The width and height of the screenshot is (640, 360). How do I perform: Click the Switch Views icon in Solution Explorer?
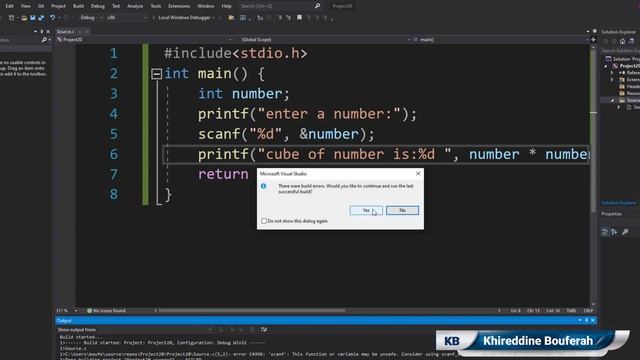point(631,41)
